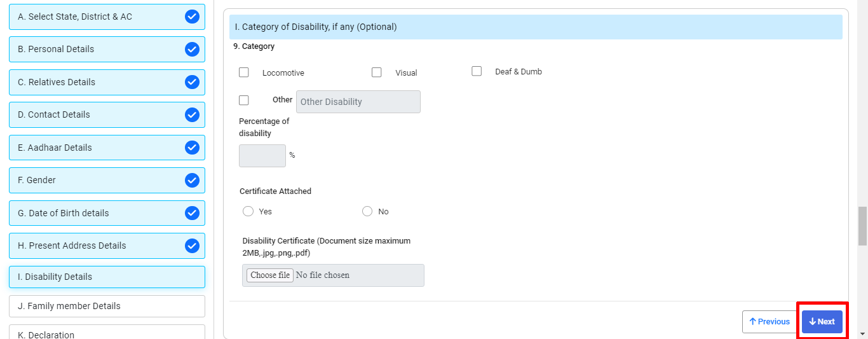Image resolution: width=868 pixels, height=339 pixels.
Task: Select Yes for Certificate Attached
Action: click(x=248, y=211)
